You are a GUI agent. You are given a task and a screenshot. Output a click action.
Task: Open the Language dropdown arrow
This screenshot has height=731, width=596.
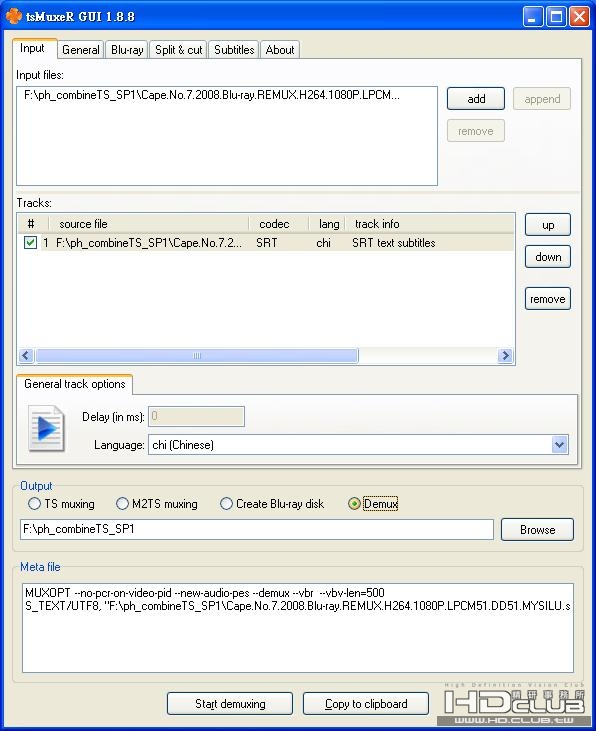click(560, 445)
